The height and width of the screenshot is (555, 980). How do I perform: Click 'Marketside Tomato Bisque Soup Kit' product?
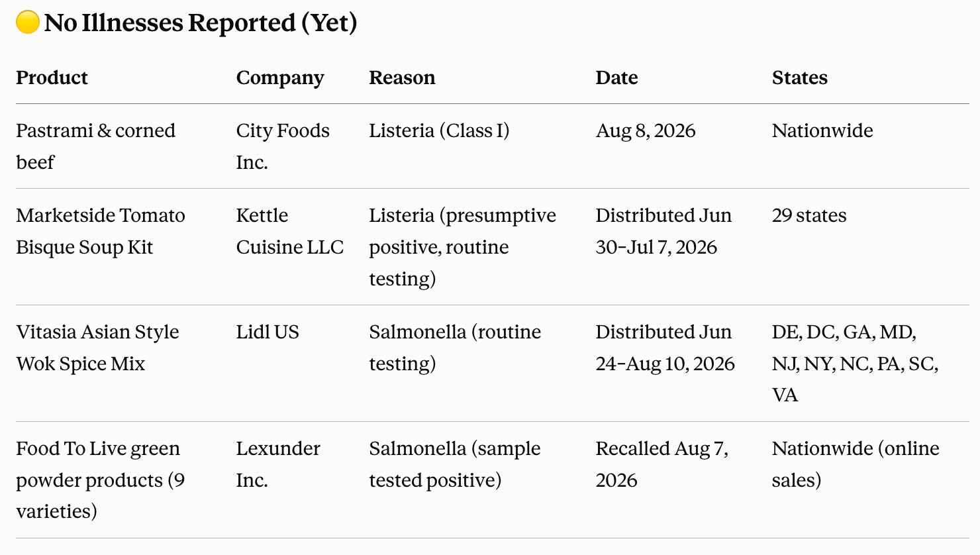tap(101, 231)
